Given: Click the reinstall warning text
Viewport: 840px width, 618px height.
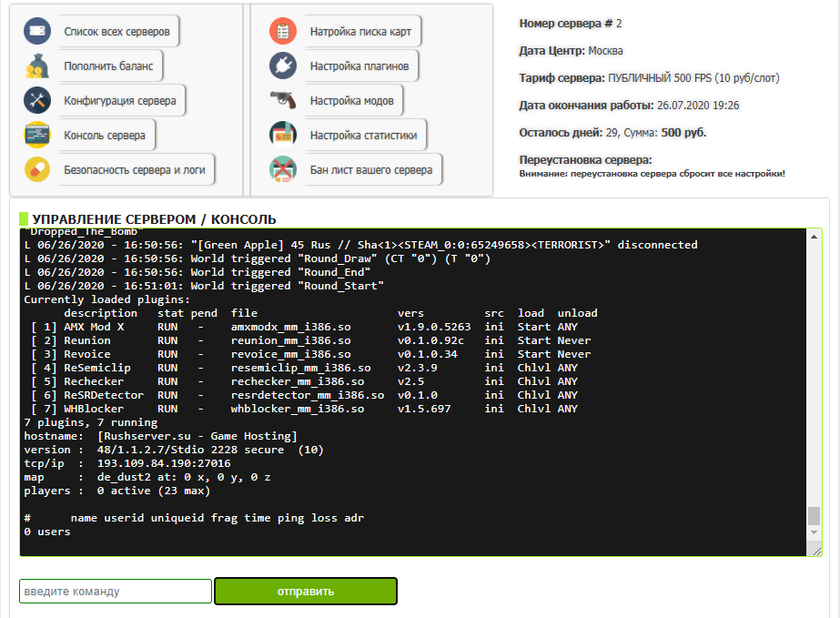Looking at the screenshot, I should click(652, 174).
